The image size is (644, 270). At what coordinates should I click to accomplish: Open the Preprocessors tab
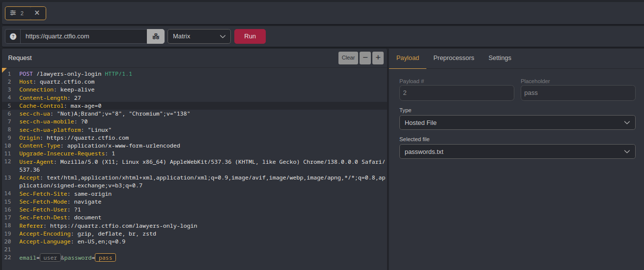[x=453, y=58]
